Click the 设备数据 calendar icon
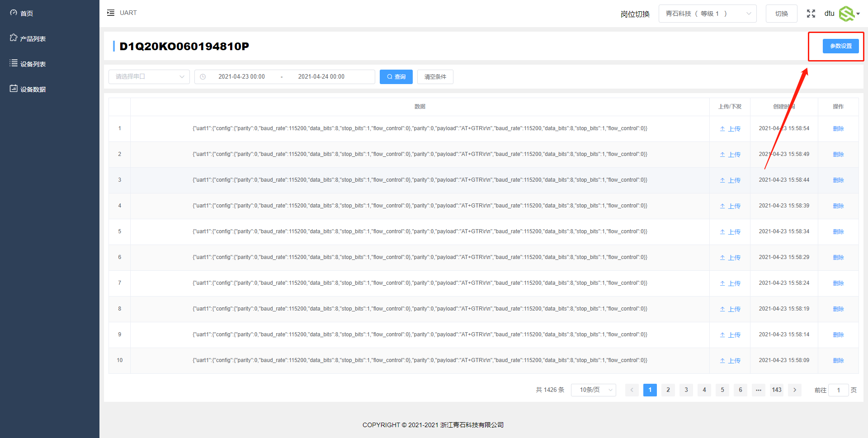Viewport: 868px width, 438px height. (14, 89)
